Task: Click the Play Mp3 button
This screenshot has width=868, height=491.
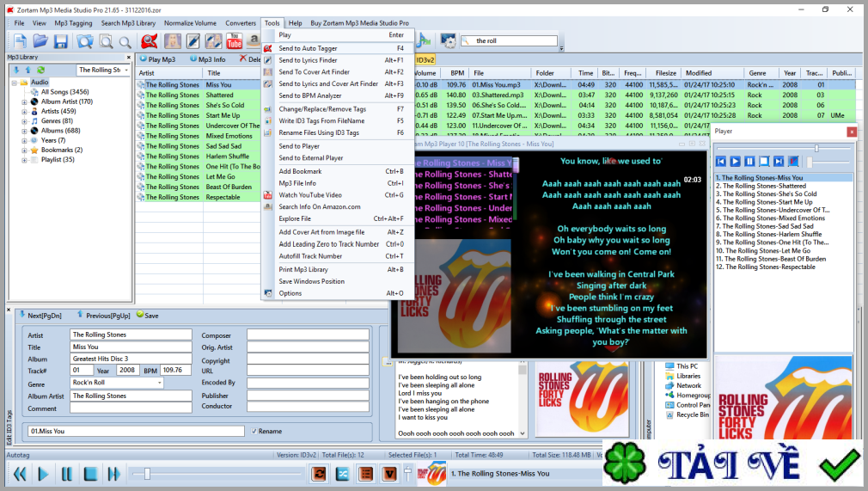Action: 157,59
